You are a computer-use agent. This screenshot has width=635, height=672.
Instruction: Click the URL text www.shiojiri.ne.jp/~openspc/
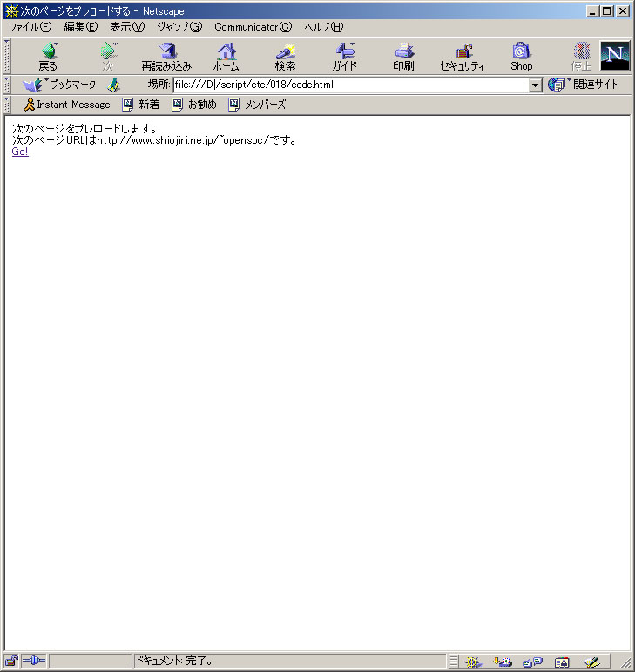pyautogui.click(x=202, y=140)
